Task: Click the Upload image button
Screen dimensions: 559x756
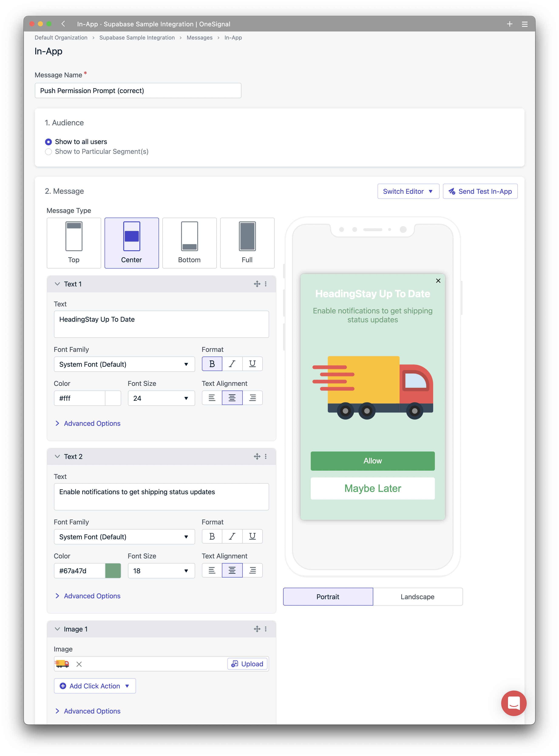Action: point(247,664)
